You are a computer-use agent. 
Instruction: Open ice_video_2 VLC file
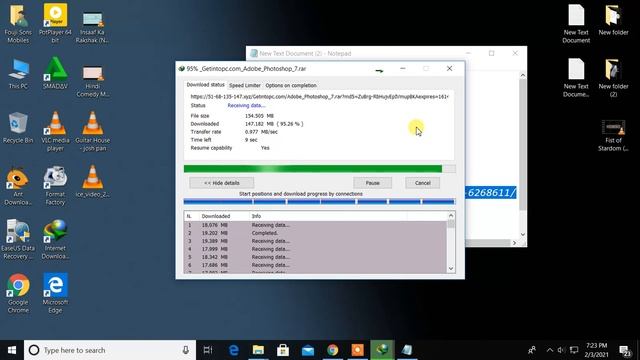pyautogui.click(x=92, y=182)
